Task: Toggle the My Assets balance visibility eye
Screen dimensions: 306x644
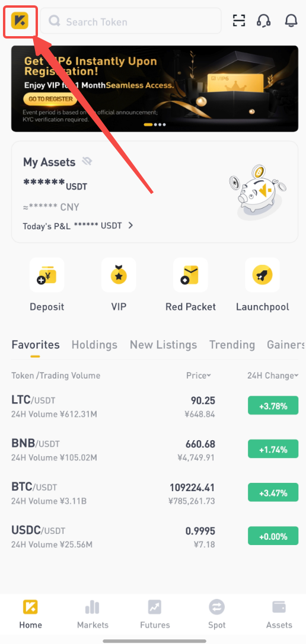Action: (87, 161)
